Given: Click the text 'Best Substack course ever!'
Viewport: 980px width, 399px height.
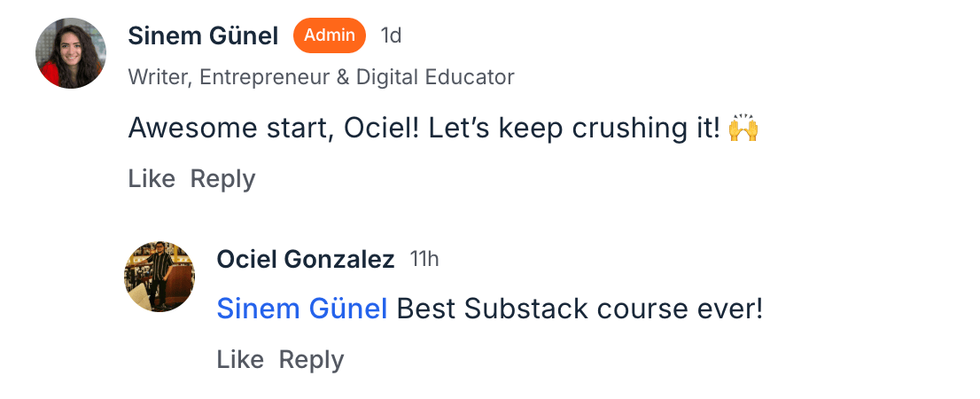Looking at the screenshot, I should (x=579, y=309).
